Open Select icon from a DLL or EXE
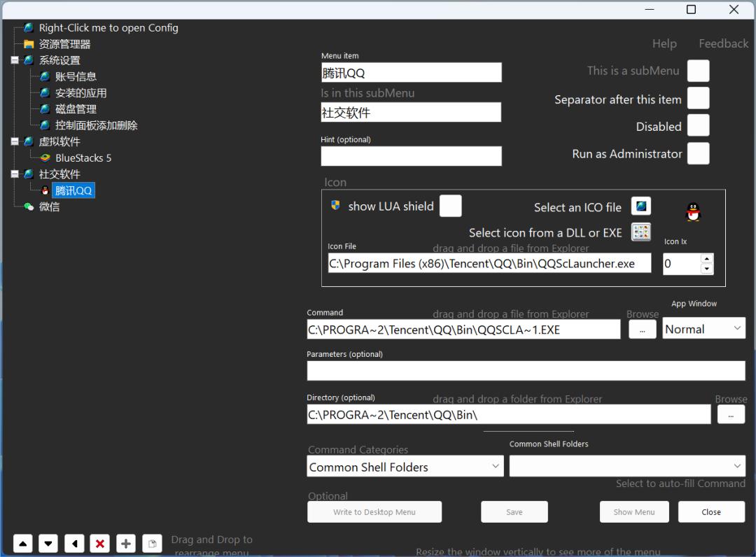 point(640,232)
